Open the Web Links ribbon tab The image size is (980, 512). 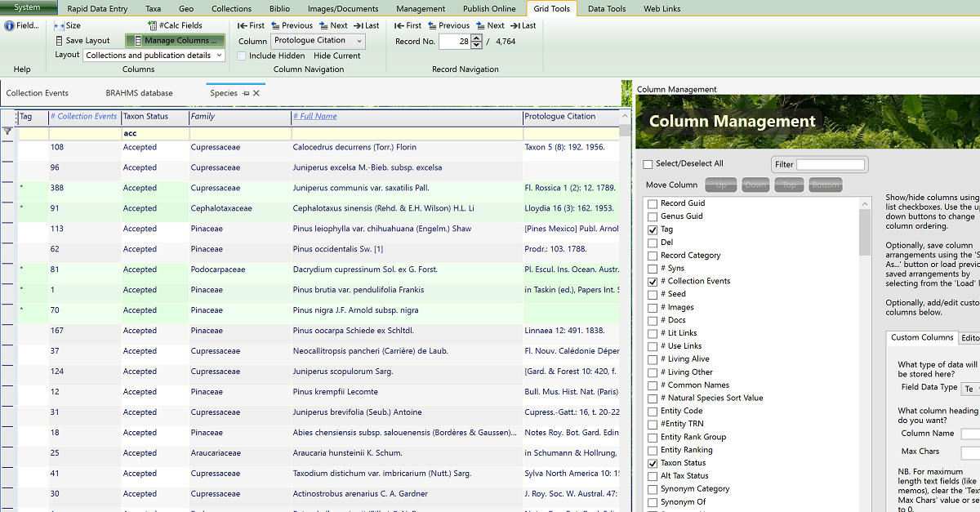(662, 8)
